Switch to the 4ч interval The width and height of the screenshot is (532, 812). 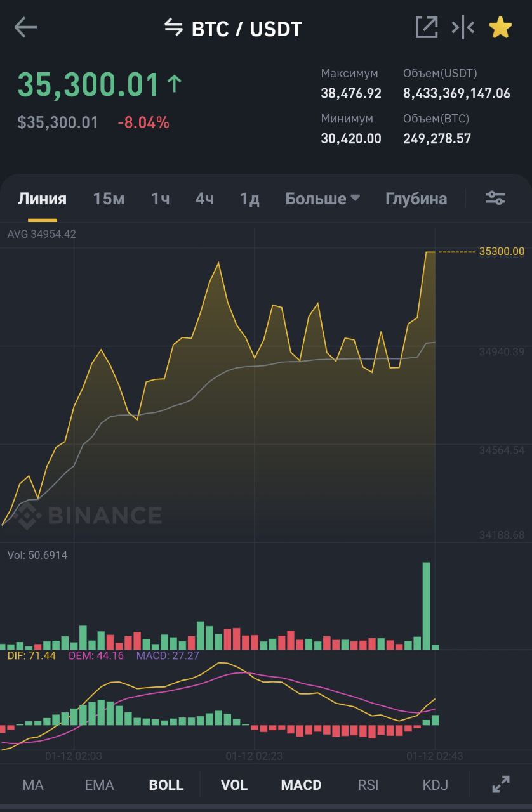coord(204,199)
